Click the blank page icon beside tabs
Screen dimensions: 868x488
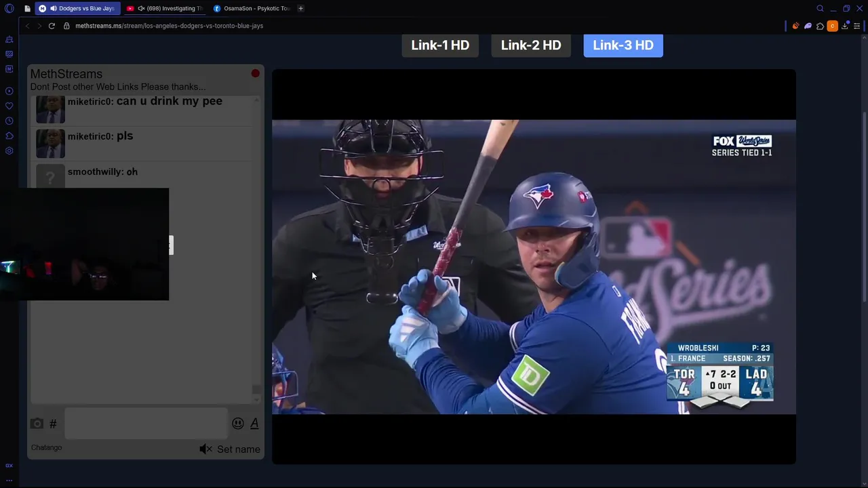(x=27, y=8)
